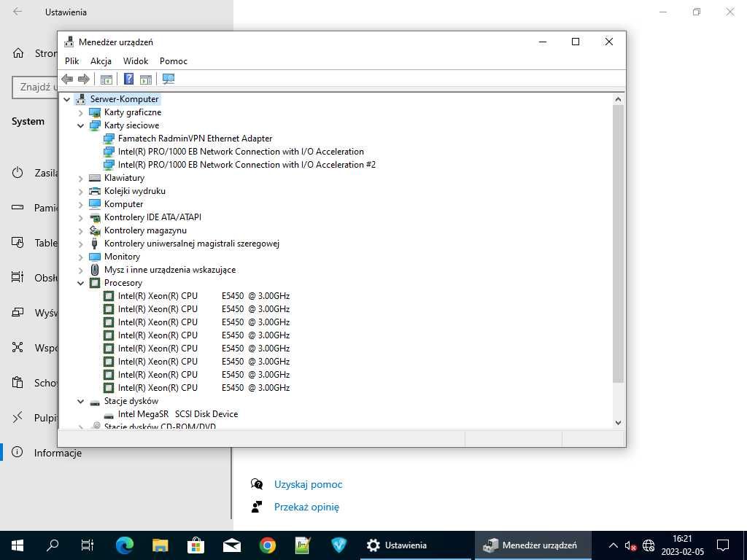Collapse the Stacje dysków category
Image resolution: width=747 pixels, height=560 pixels.
click(80, 402)
